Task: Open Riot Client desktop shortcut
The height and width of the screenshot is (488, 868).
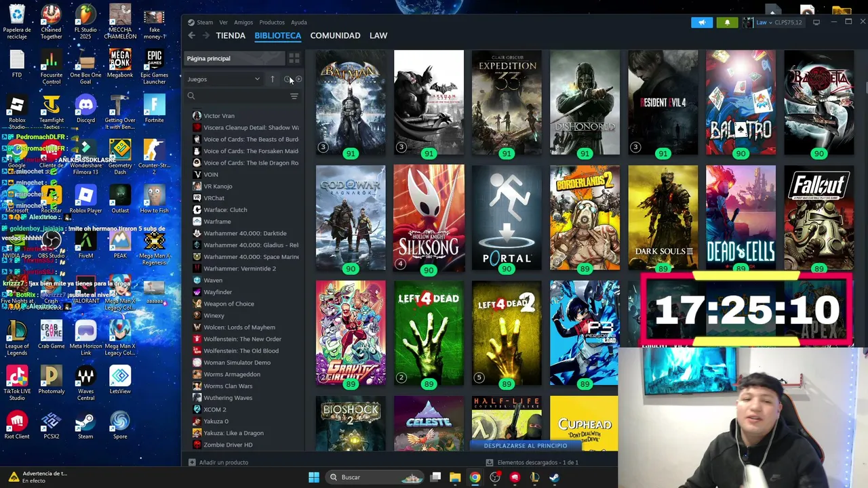Action: (x=17, y=425)
